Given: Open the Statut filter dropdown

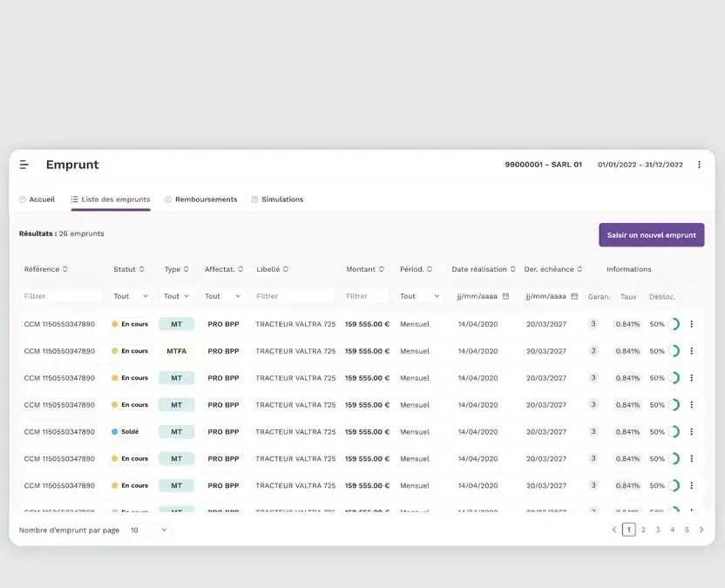Looking at the screenshot, I should point(131,296).
